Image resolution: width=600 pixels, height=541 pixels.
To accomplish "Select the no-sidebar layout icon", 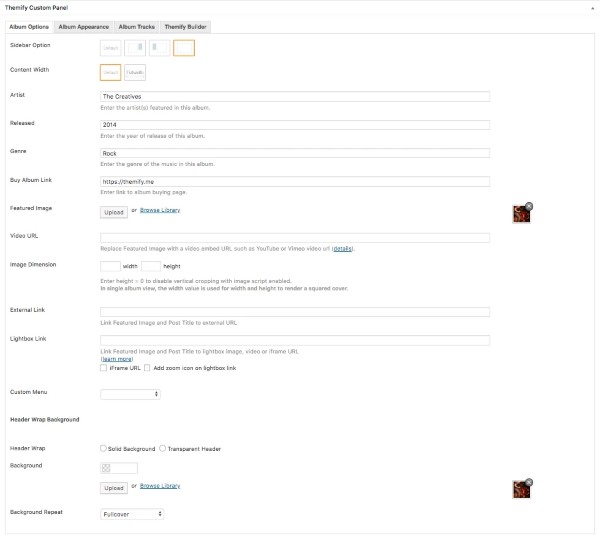I will [x=184, y=47].
